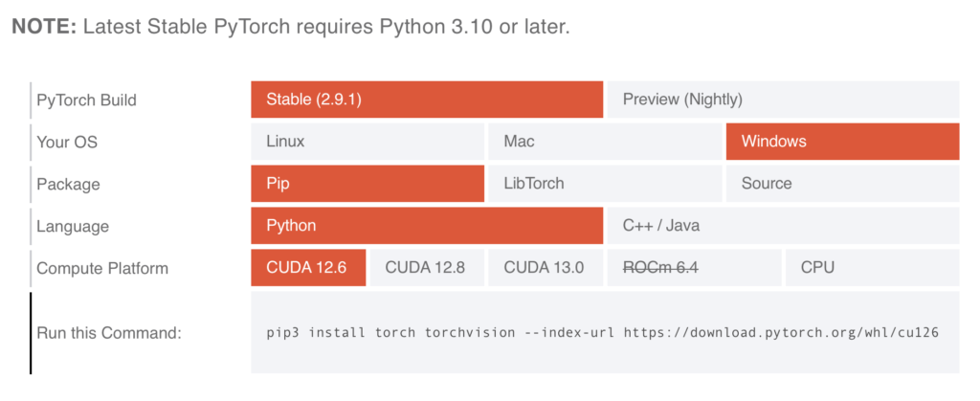Choose Linux as your OS
This screenshot has height=401, width=980.
point(367,141)
